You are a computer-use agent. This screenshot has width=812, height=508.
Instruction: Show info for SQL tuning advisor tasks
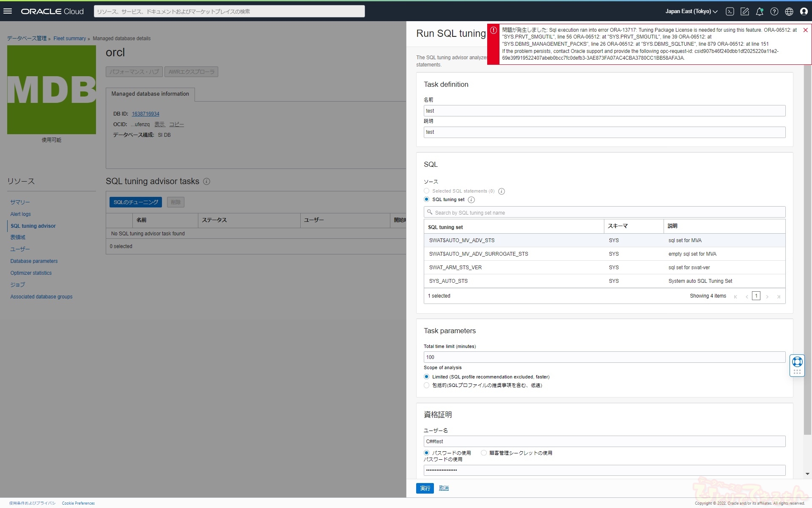pos(206,182)
